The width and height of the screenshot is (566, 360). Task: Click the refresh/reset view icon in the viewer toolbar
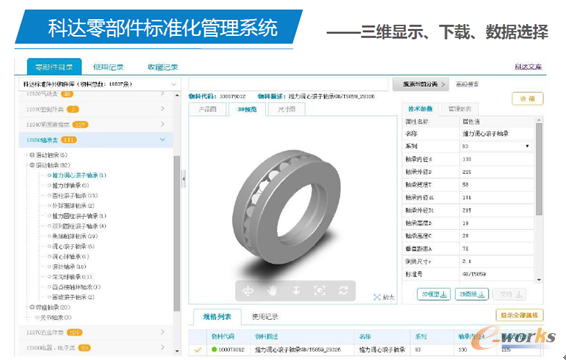[x=343, y=290]
